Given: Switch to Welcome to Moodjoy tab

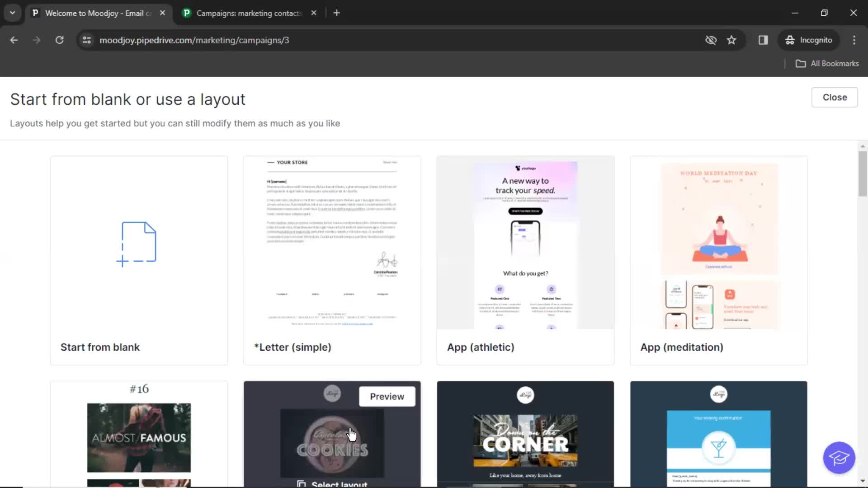Looking at the screenshot, I should (x=98, y=13).
